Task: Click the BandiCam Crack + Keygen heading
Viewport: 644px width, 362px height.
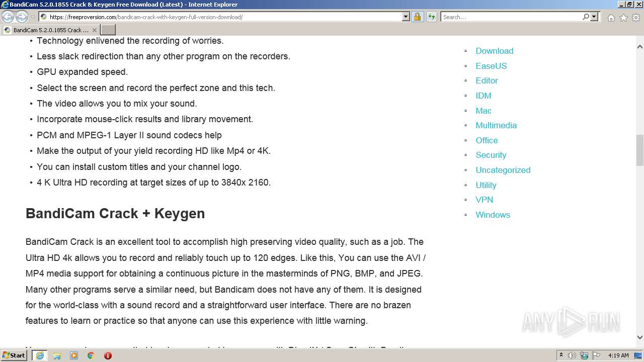Action: tap(115, 213)
